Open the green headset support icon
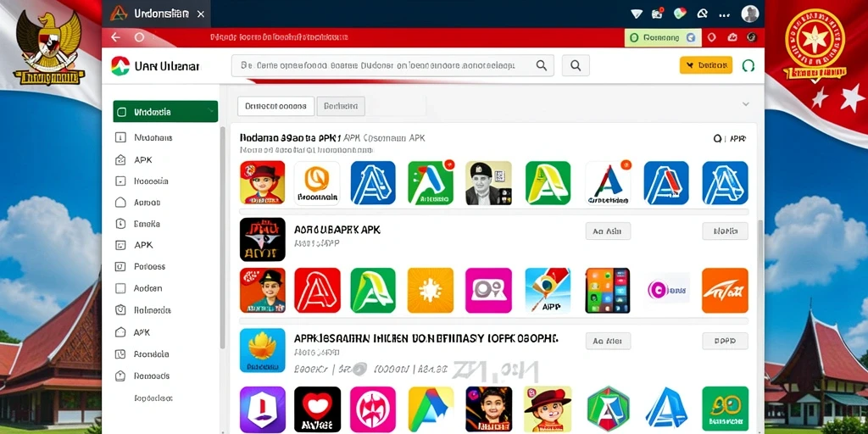 coord(748,65)
